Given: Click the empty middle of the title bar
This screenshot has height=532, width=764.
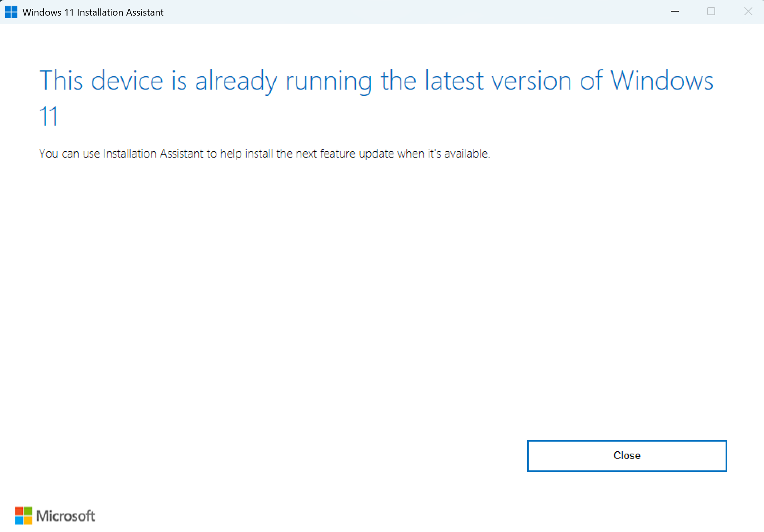Looking at the screenshot, I should point(400,12).
